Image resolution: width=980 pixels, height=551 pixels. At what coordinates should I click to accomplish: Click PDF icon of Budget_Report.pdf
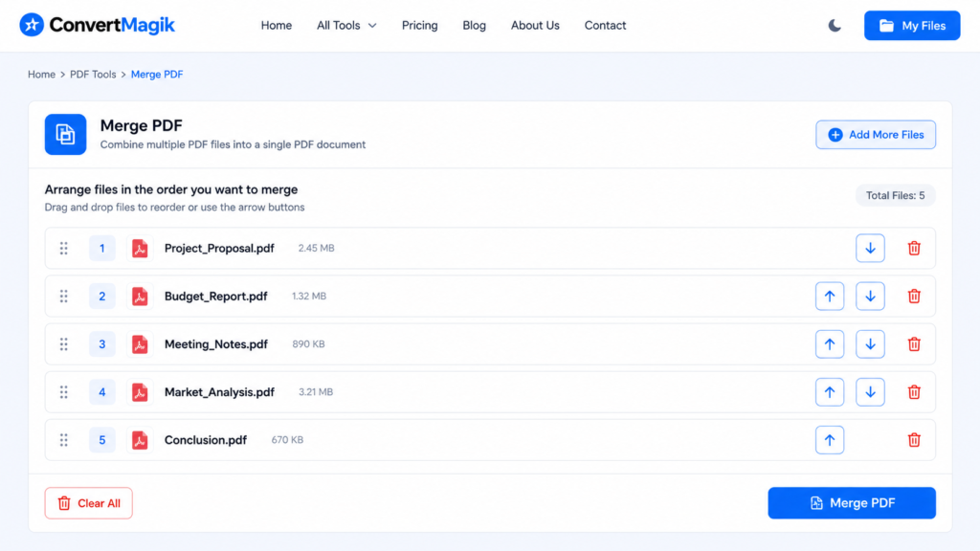pos(140,297)
